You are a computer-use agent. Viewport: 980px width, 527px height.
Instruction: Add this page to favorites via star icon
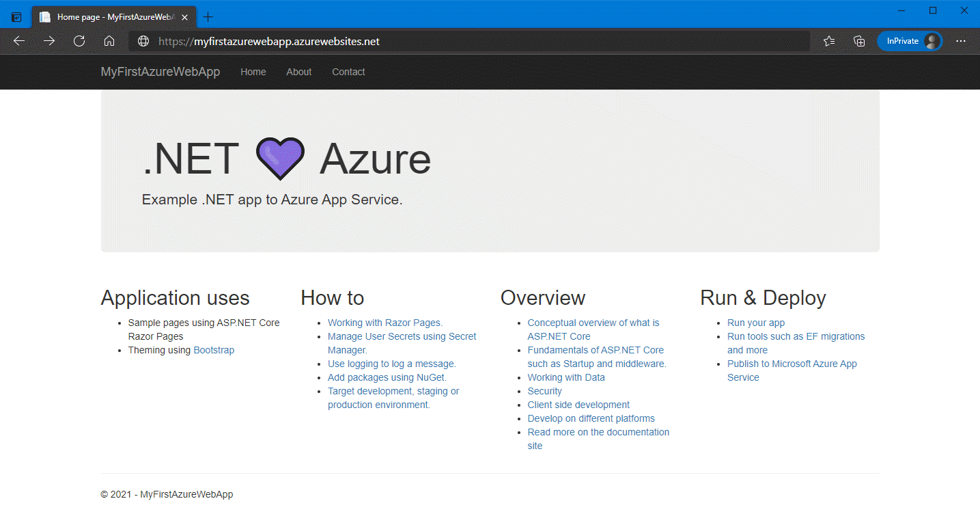click(828, 41)
